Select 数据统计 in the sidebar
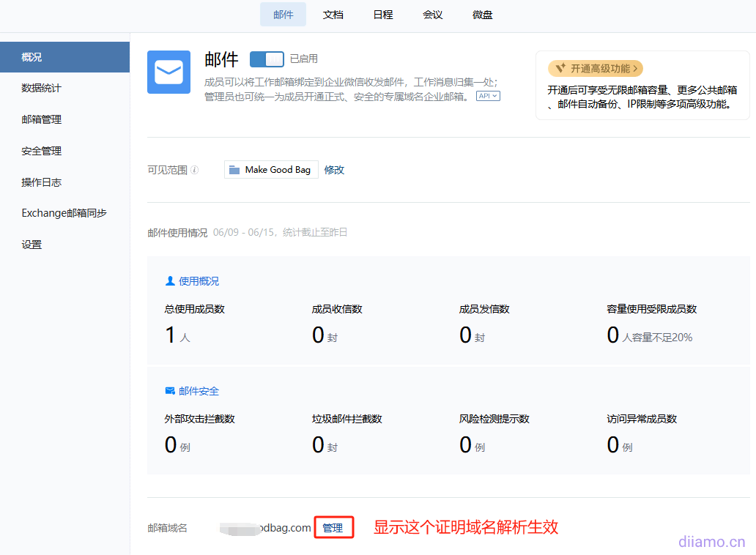756x555 pixels. 42,88
